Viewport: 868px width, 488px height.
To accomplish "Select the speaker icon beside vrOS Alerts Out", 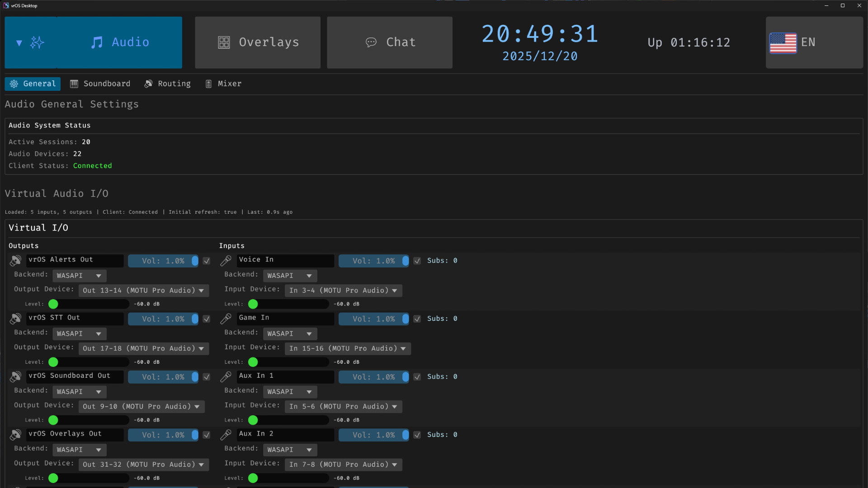I will (x=15, y=261).
